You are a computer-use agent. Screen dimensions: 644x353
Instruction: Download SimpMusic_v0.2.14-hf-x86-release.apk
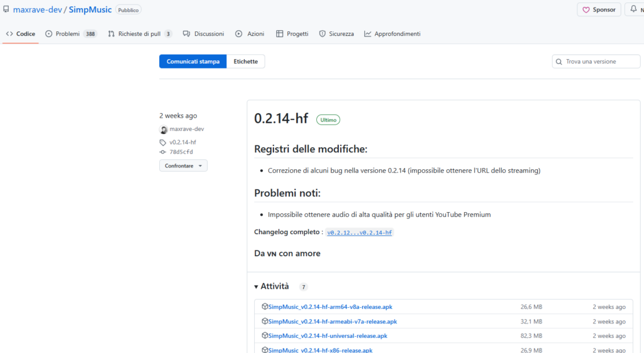tap(320, 350)
